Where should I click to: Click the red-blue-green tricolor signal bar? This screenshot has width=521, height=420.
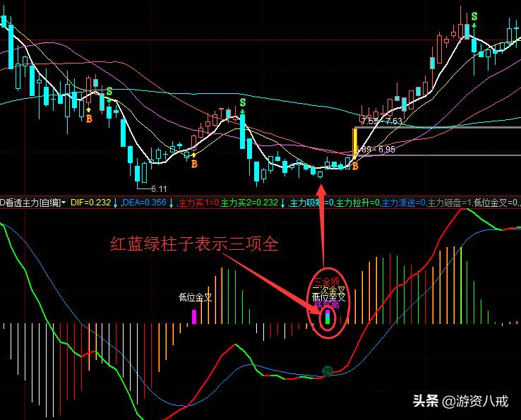click(328, 317)
